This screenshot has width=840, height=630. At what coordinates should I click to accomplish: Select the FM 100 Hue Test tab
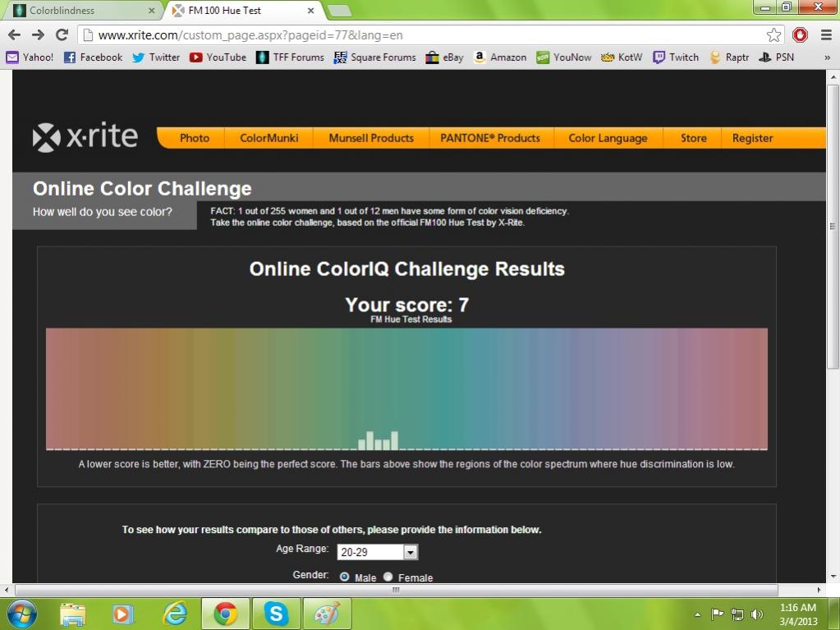(x=242, y=10)
